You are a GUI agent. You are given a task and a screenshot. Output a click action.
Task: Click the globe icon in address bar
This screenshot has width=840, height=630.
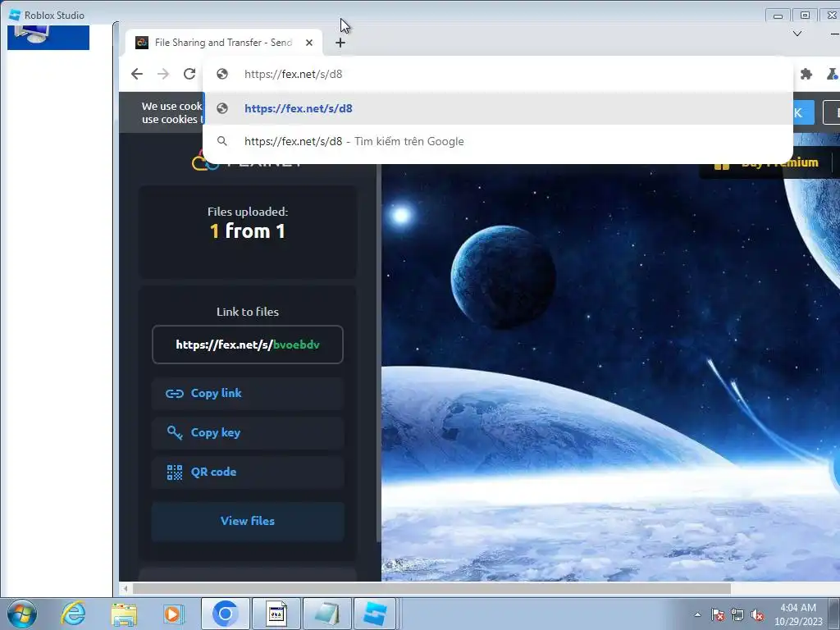click(222, 74)
